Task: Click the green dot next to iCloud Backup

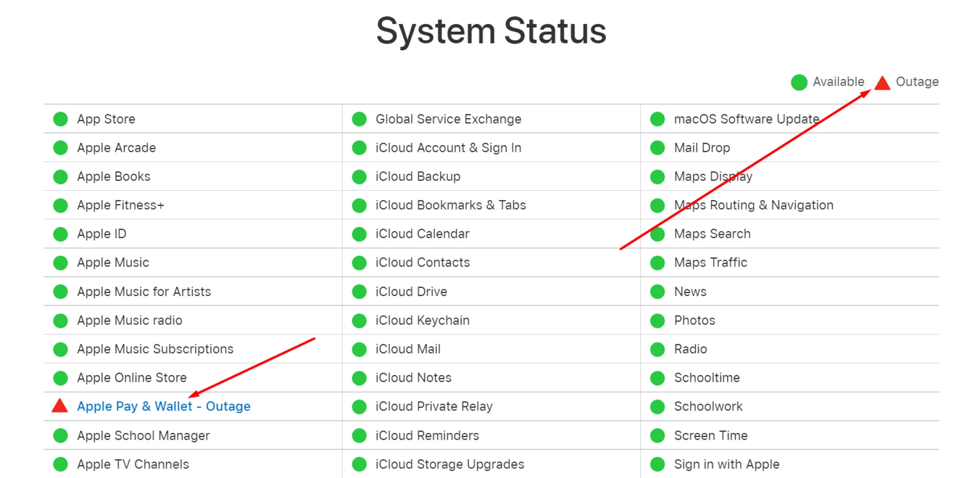Action: (x=359, y=176)
